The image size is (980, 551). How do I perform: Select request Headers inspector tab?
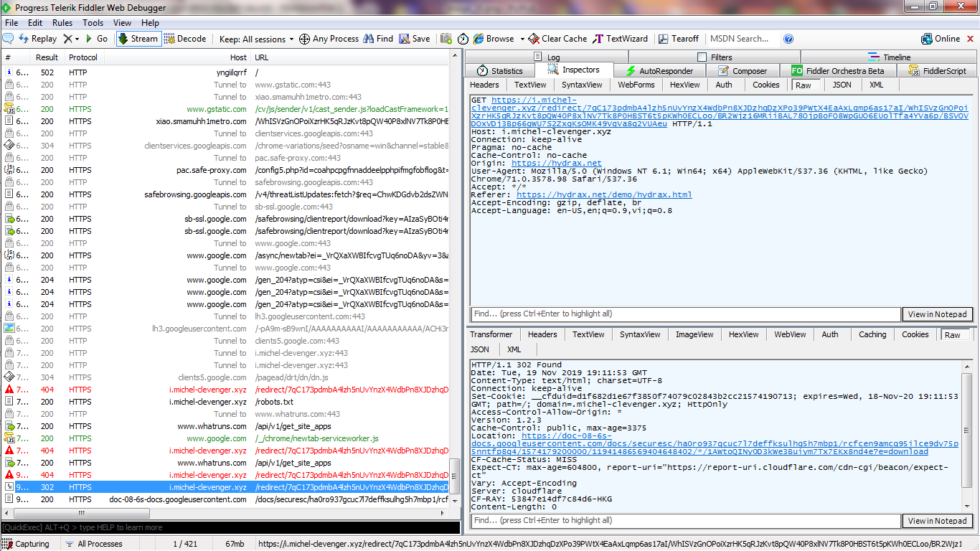(485, 85)
